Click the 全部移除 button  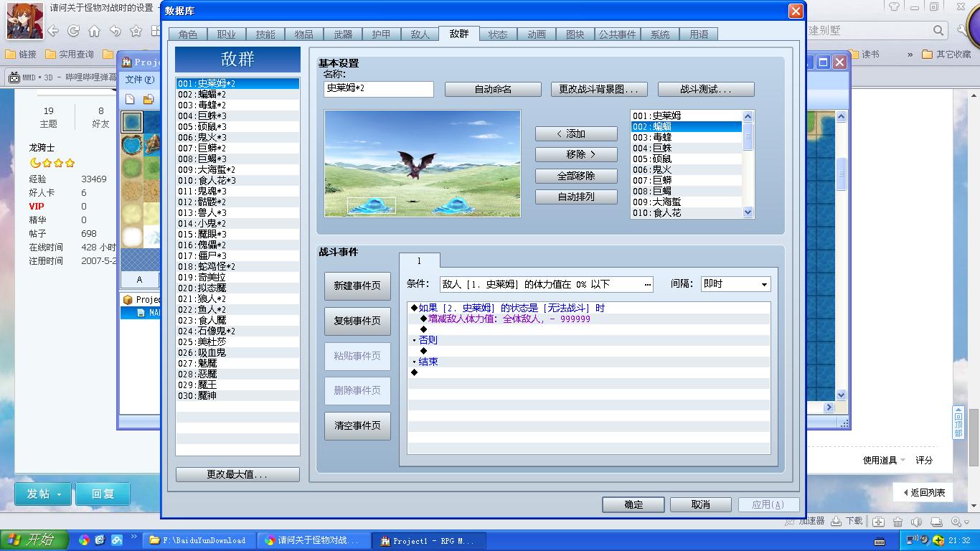click(576, 176)
